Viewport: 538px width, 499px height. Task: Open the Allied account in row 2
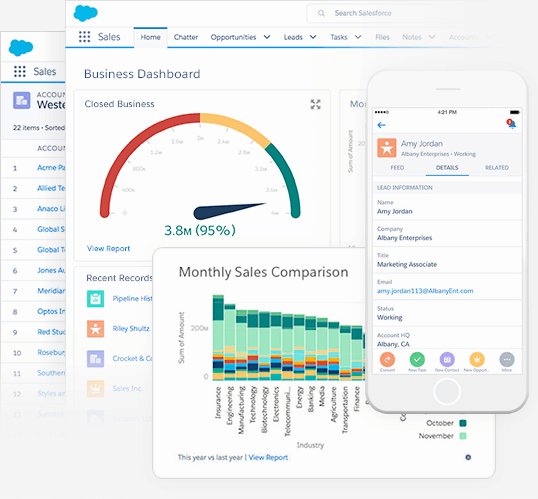[51, 188]
